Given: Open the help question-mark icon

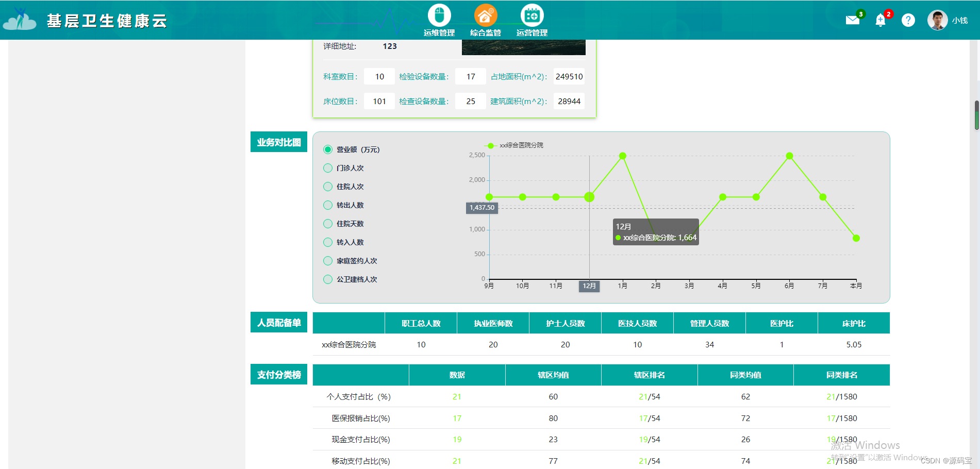Looking at the screenshot, I should [x=908, y=20].
